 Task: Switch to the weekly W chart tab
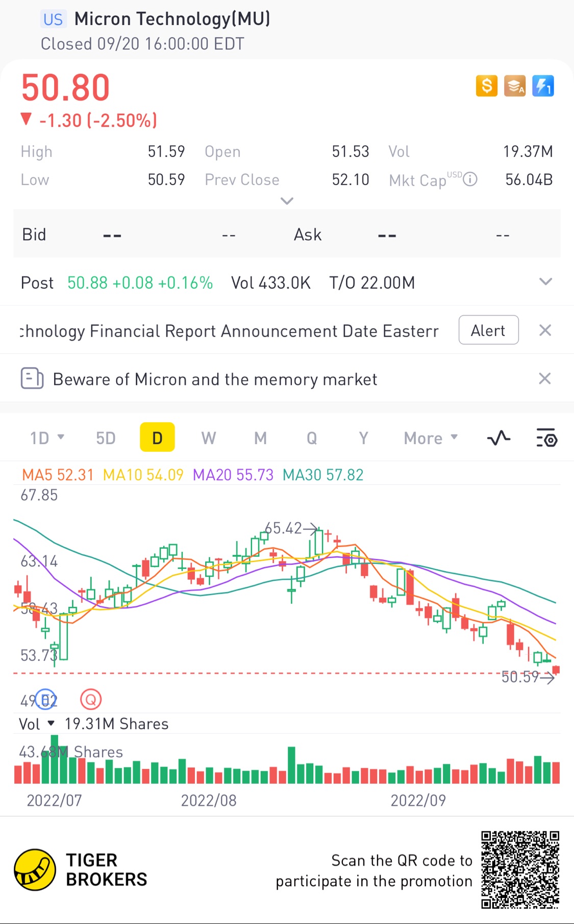208,438
